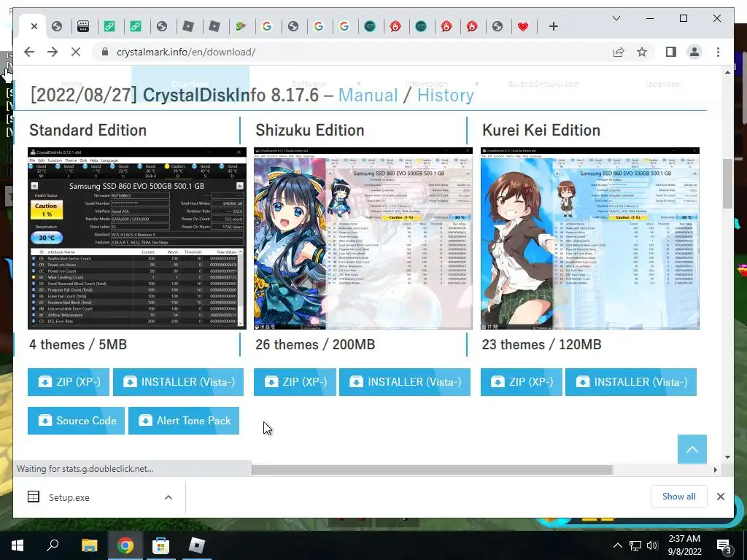Viewport: 747px width, 560px height.
Task: Switch to the black keyboard-icon tab
Action: click(83, 27)
